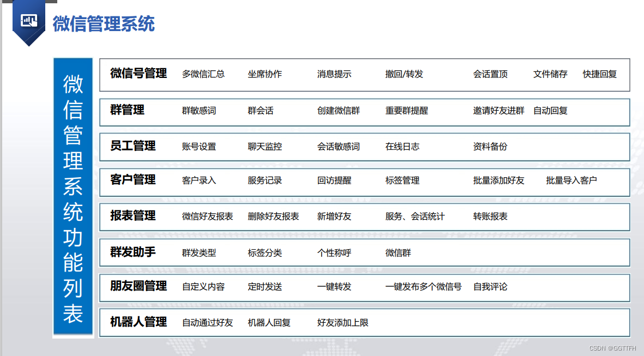Screen dimensions: 644x356
Task: Click the 一键转发 item
Action: pos(334,287)
